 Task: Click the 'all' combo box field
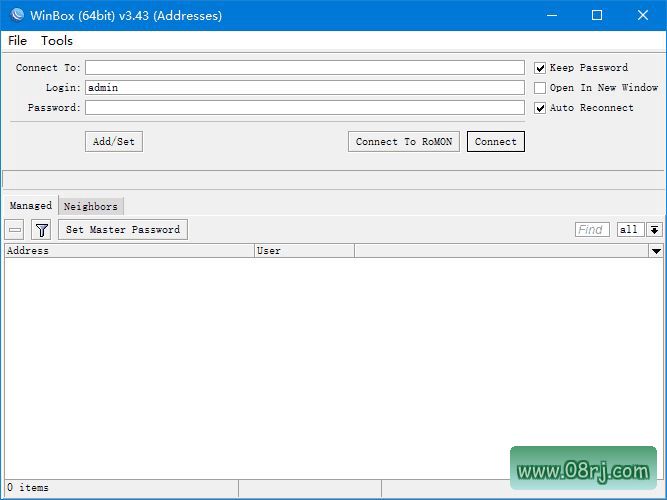click(630, 230)
